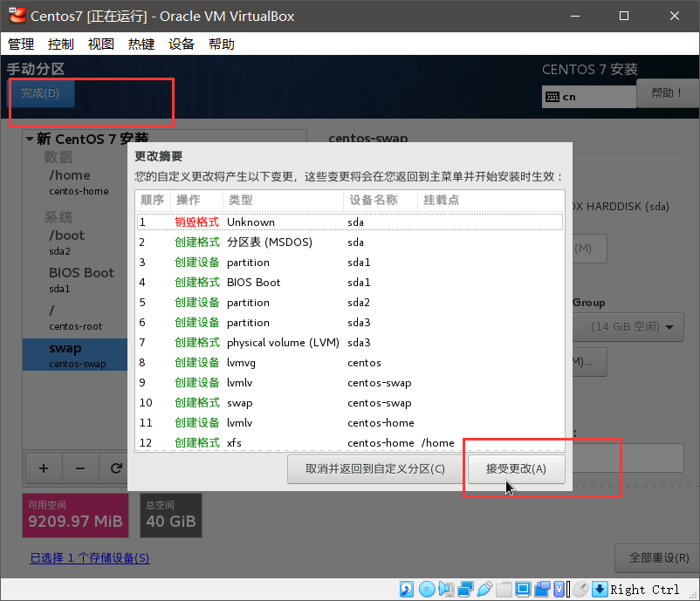
Task: Click the display status icon in status bar
Action: point(525,589)
